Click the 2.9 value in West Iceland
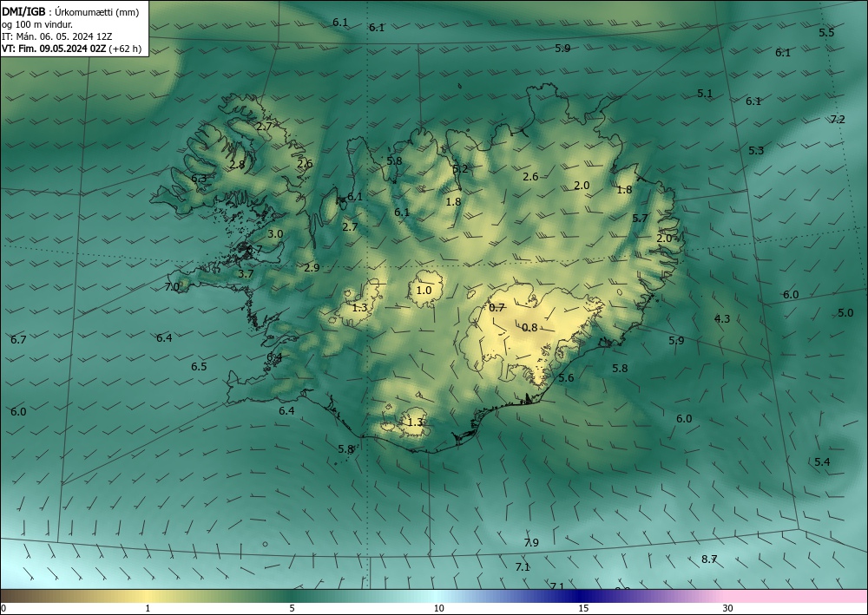868x615 pixels. tap(312, 268)
